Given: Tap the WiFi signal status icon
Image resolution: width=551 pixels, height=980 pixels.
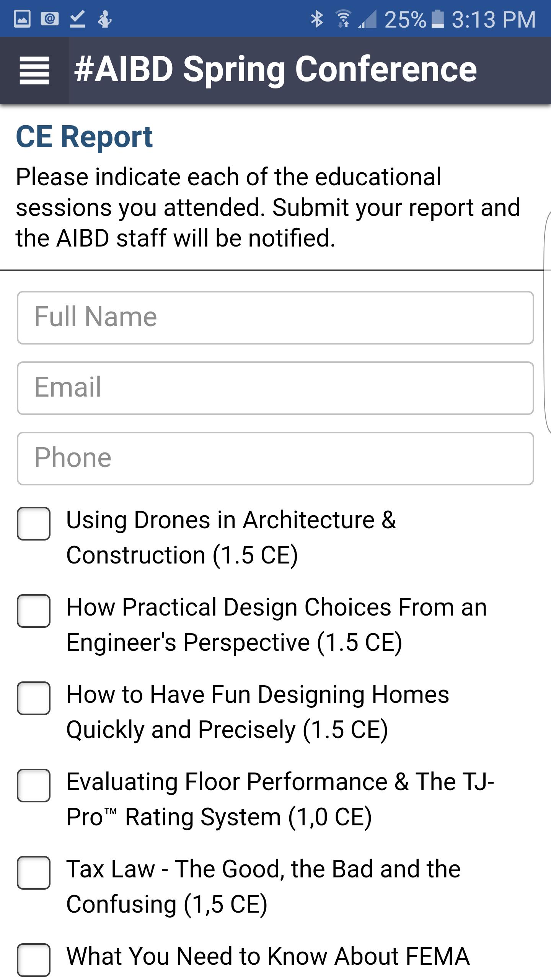Looking at the screenshot, I should coord(344,18).
